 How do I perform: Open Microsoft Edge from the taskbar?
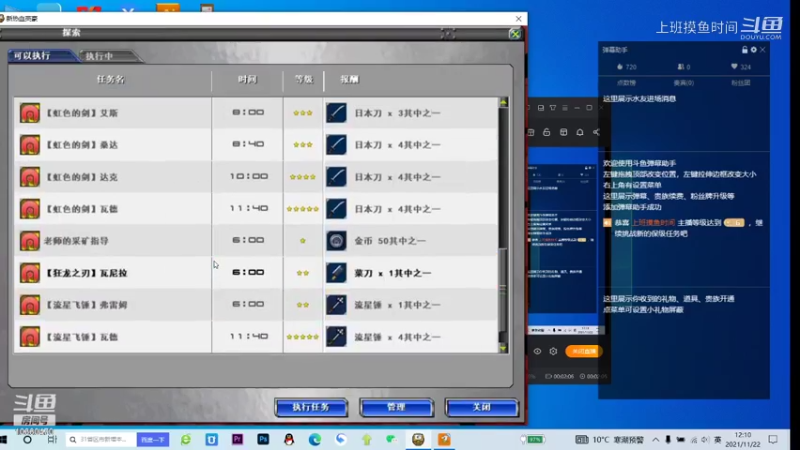(x=315, y=439)
